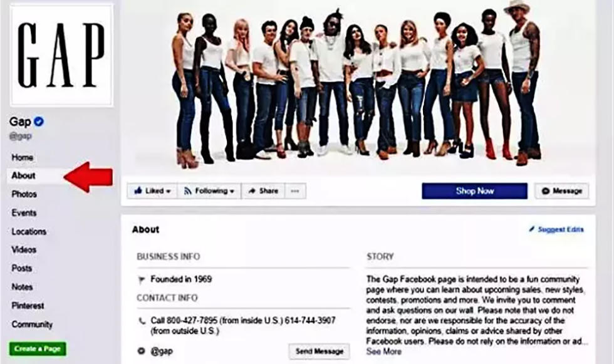614x364 pixels.
Task: Click the blue verified badge next to Gap
Action: 38,122
